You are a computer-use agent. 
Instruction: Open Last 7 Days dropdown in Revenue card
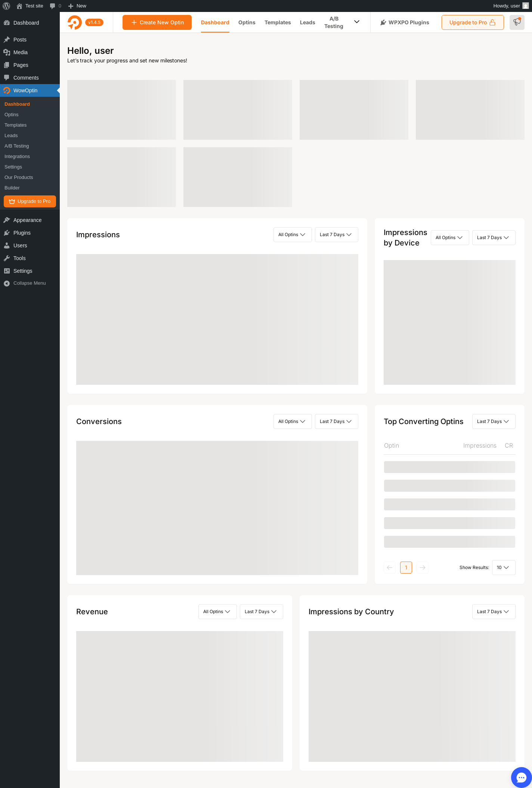pyautogui.click(x=262, y=612)
